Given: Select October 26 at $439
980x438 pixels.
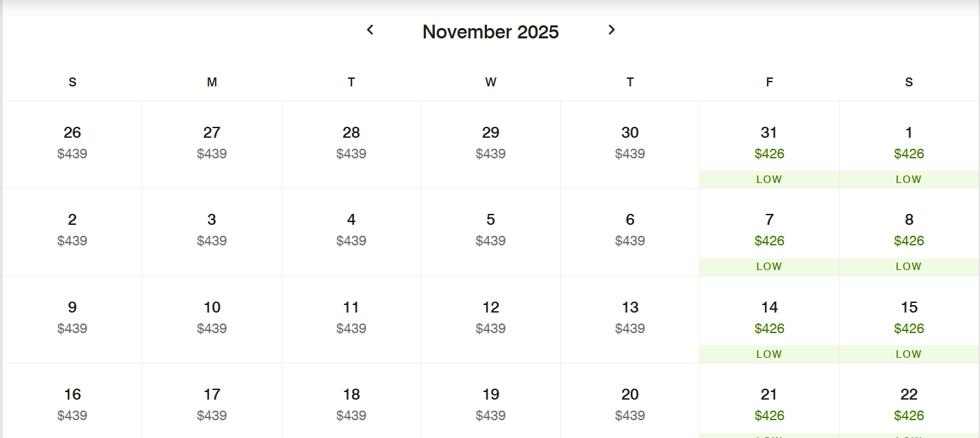Looking at the screenshot, I should coord(72,145).
